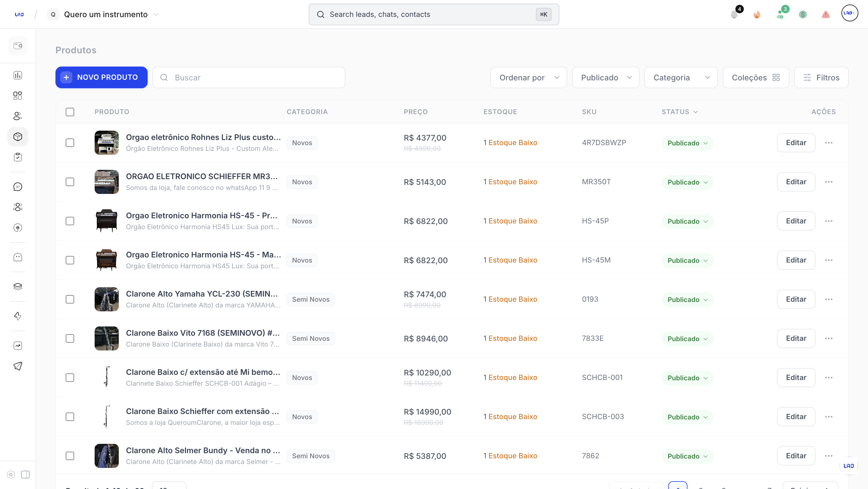Open the Ordenar por dropdown

529,78
